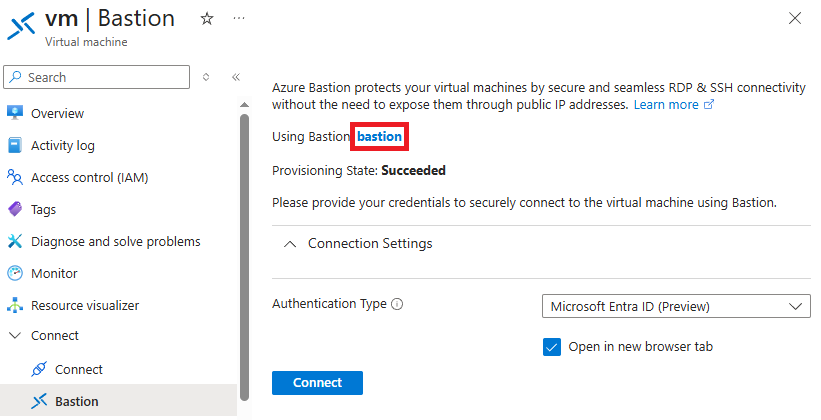
Task: Uncheck Open in new browser tab
Action: tap(552, 347)
